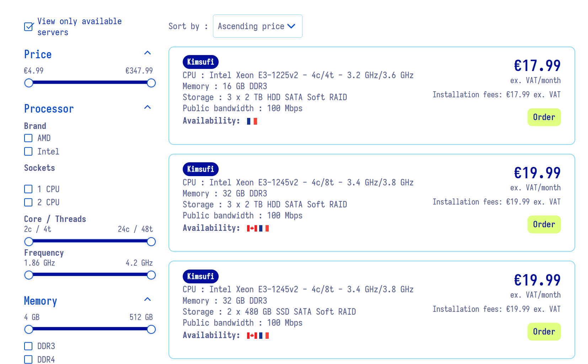Click the Kimsufi badge on the first server card
Image resolution: width=588 pixels, height=364 pixels.
click(x=201, y=62)
